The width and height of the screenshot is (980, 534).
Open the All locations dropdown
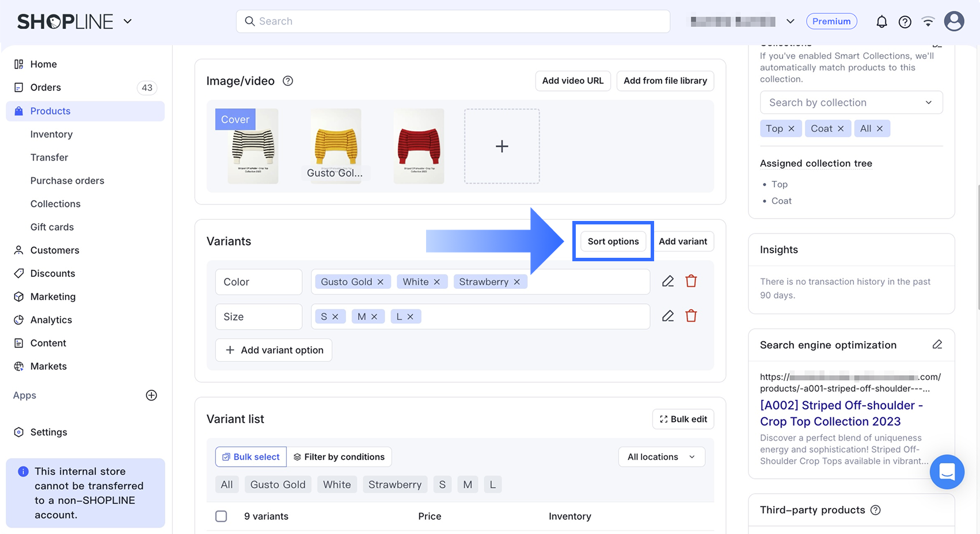pos(662,457)
